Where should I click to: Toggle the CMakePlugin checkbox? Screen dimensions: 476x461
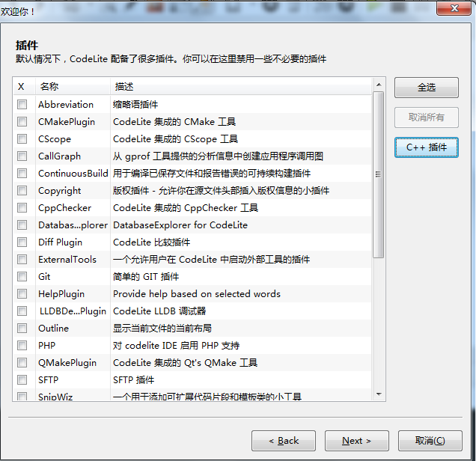22,122
